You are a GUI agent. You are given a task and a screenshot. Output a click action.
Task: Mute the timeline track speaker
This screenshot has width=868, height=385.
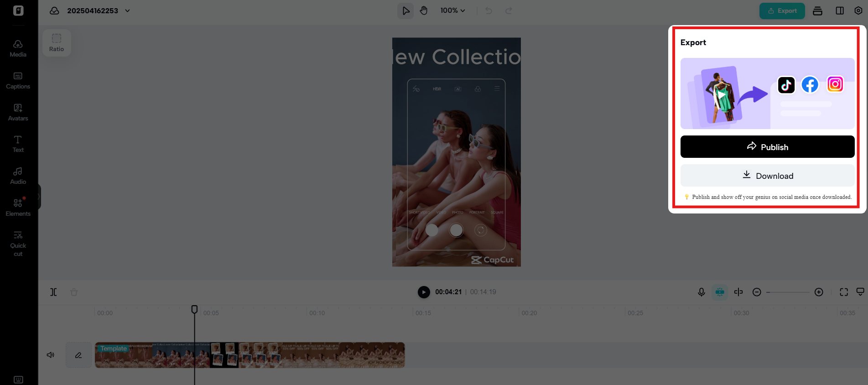[51, 355]
